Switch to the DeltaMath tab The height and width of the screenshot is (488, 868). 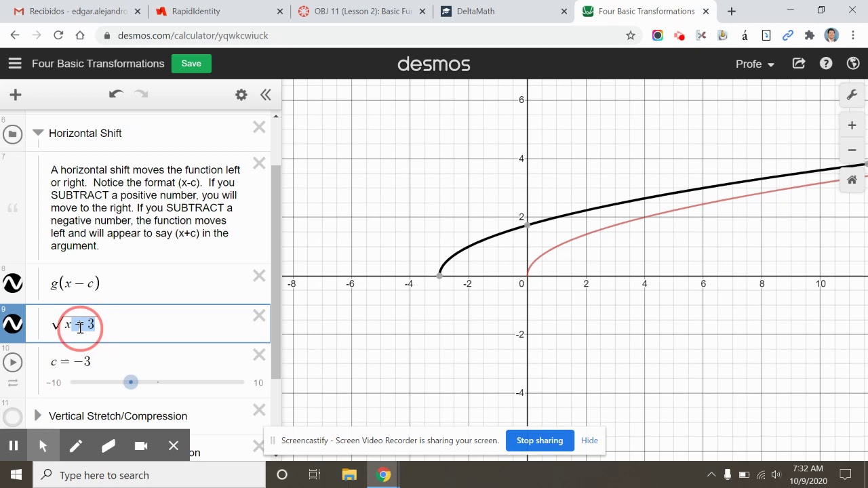tap(504, 11)
